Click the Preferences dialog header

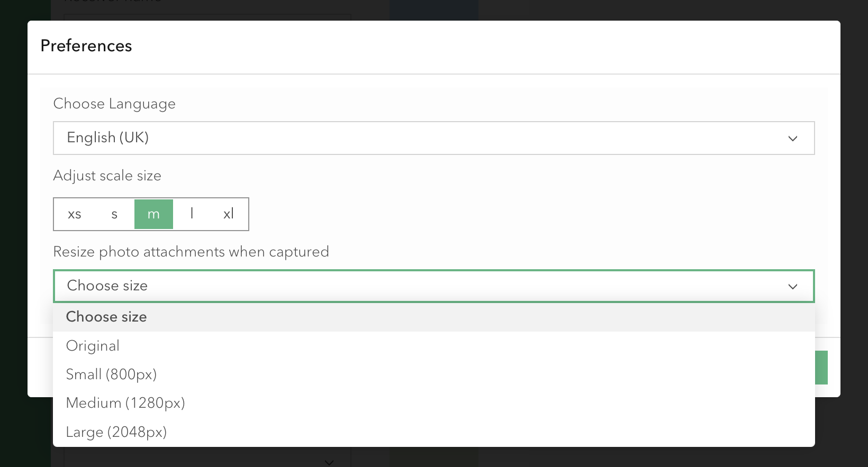[86, 46]
